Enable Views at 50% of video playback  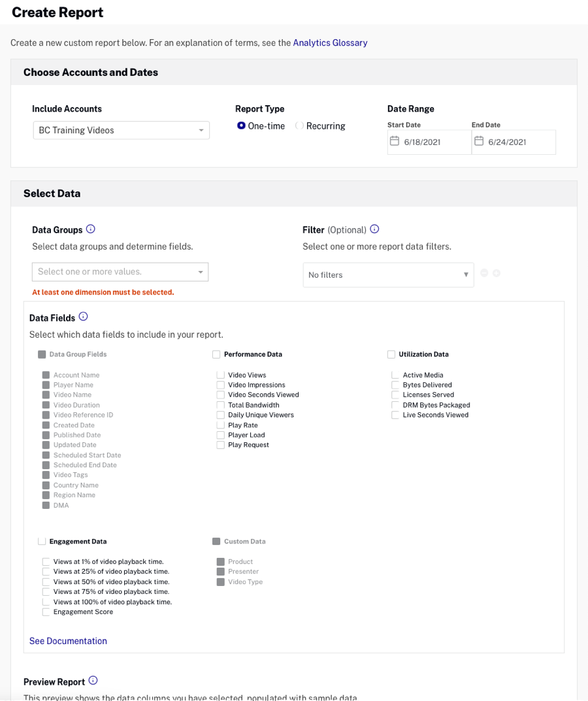[46, 581]
